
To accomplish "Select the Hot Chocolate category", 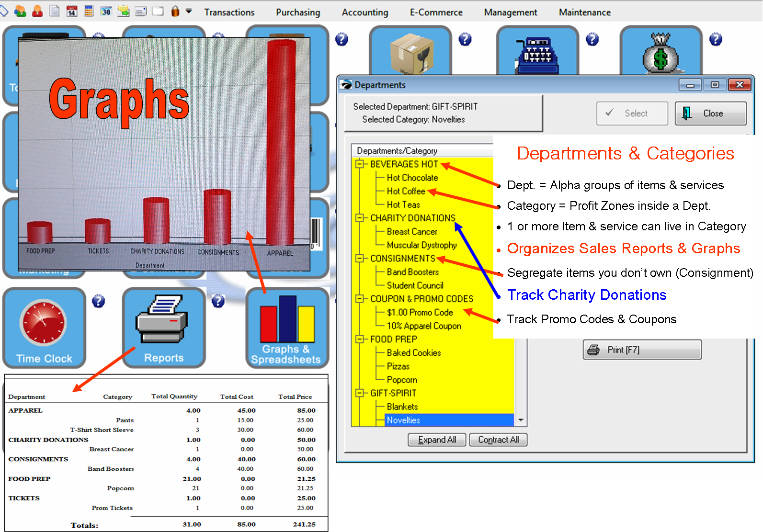I will [412, 178].
